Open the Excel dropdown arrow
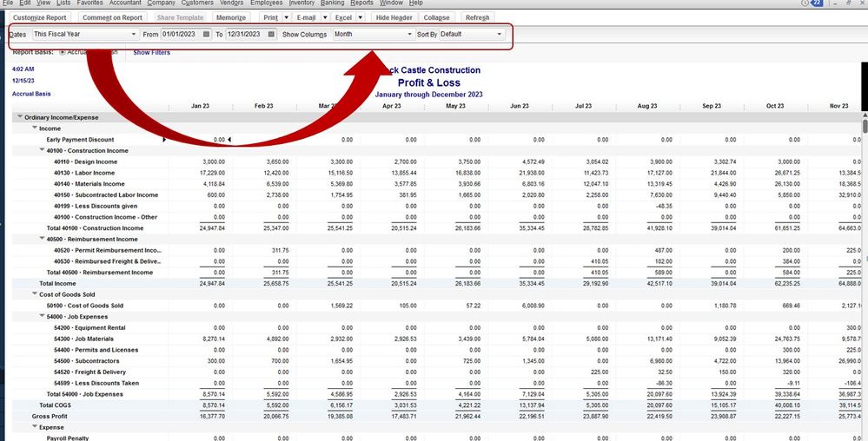 point(361,17)
